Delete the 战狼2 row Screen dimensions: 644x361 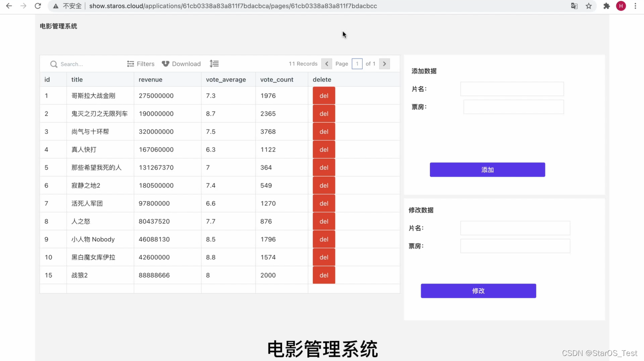[x=324, y=275]
